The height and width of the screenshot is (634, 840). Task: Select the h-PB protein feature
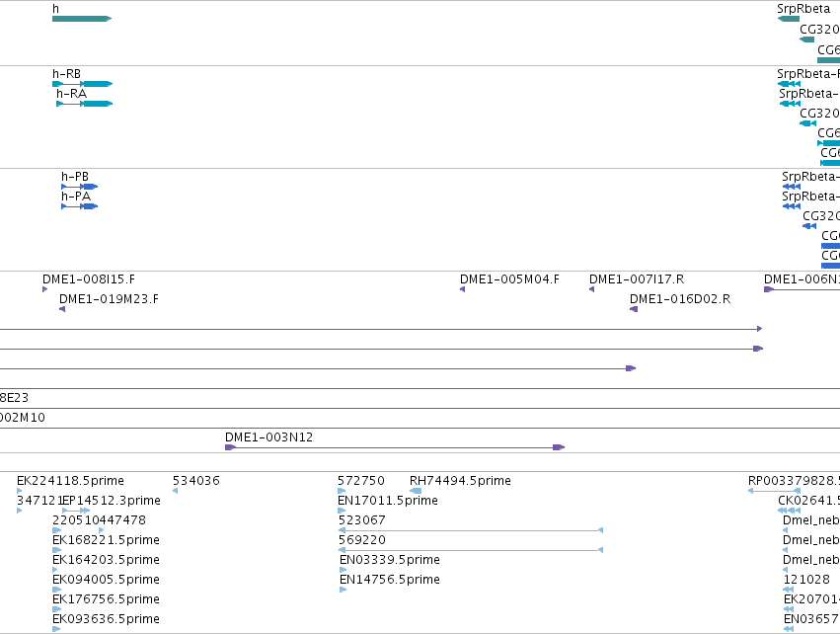[x=79, y=187]
